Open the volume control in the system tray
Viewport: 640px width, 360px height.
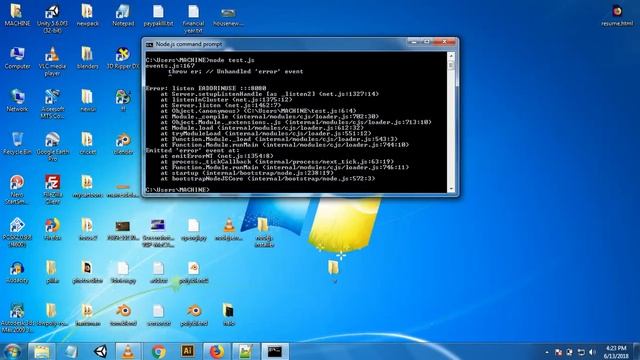[592, 352]
